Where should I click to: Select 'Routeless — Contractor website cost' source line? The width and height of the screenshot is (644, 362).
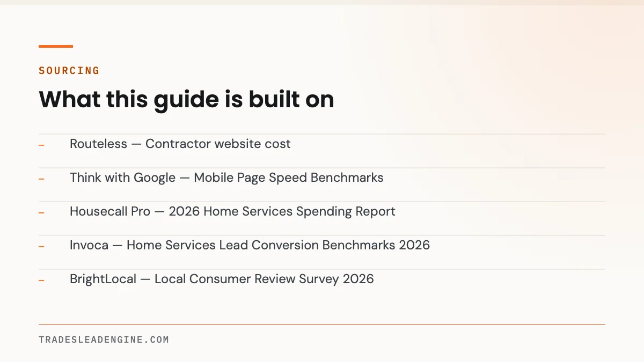point(180,144)
